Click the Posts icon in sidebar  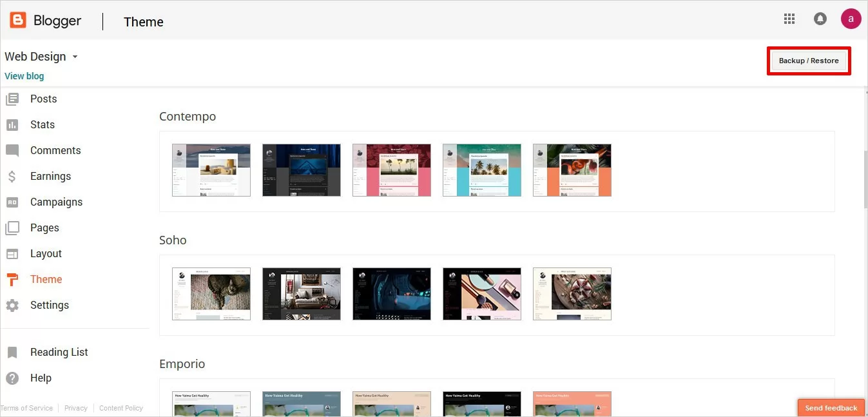click(x=12, y=99)
